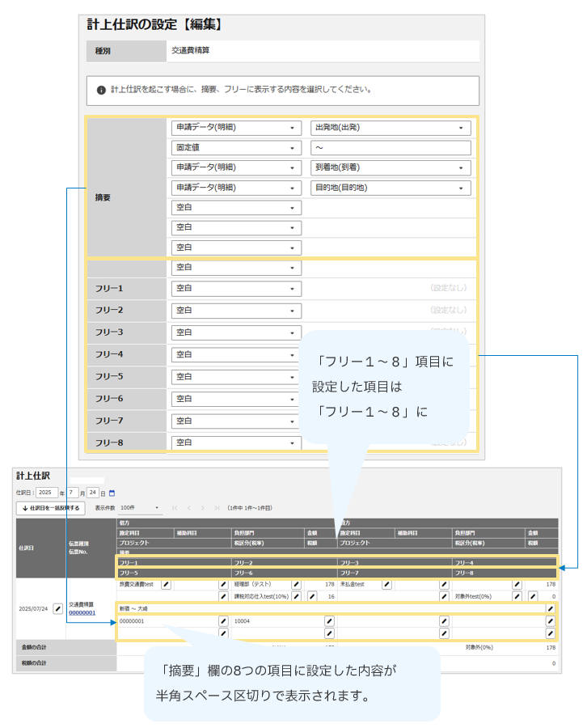Edit the empty フリー7 cell
The width and height of the screenshot is (587, 728).
(444, 633)
